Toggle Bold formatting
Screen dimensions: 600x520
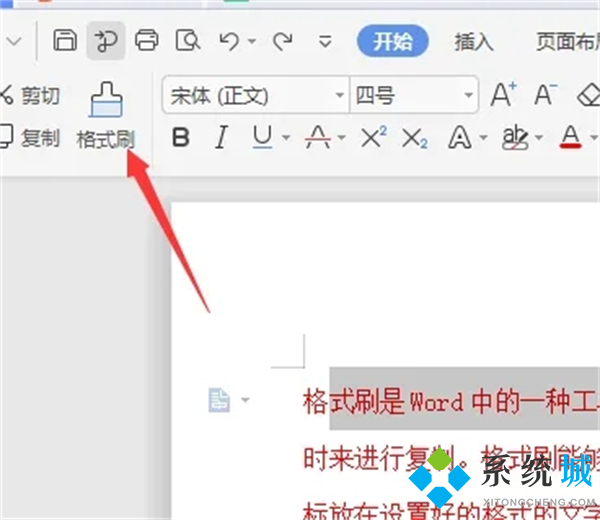coord(181,138)
